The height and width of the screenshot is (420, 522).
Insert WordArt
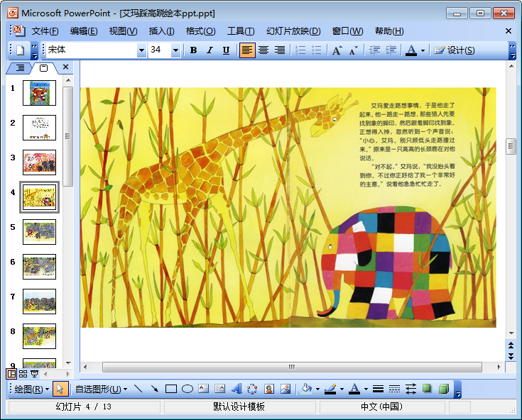point(236,389)
